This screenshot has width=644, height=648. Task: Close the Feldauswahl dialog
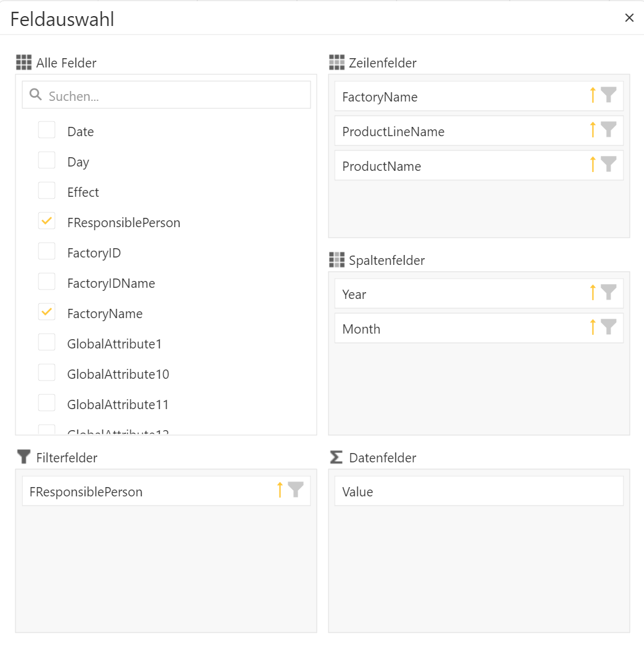pos(629,18)
